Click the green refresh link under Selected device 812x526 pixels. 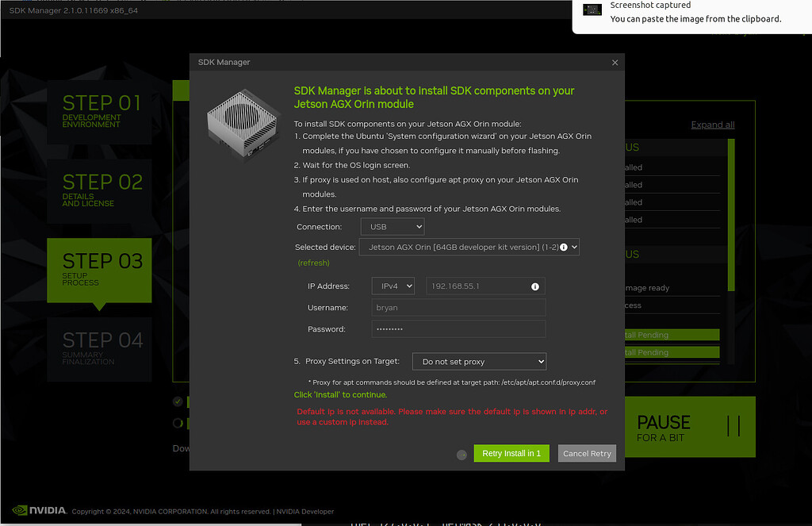(314, 263)
